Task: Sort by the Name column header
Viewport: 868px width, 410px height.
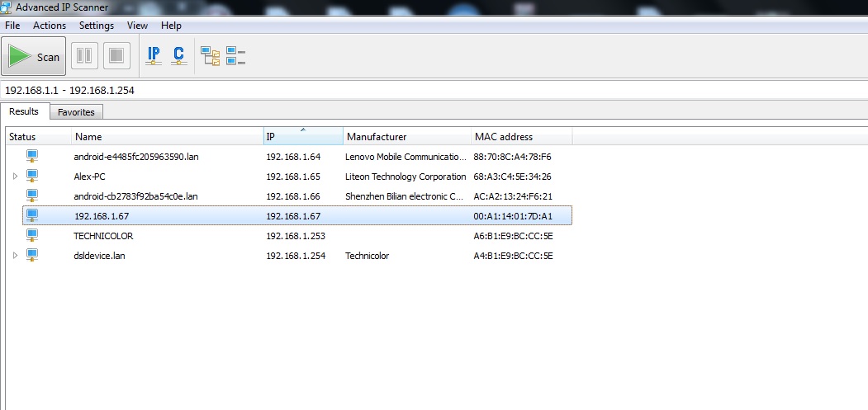Action: [167, 137]
